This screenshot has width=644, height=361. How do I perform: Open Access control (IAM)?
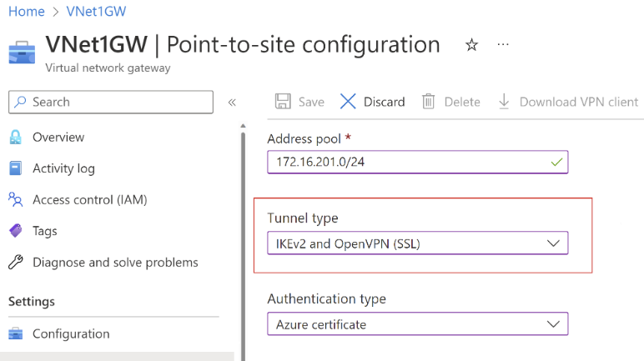pos(89,199)
